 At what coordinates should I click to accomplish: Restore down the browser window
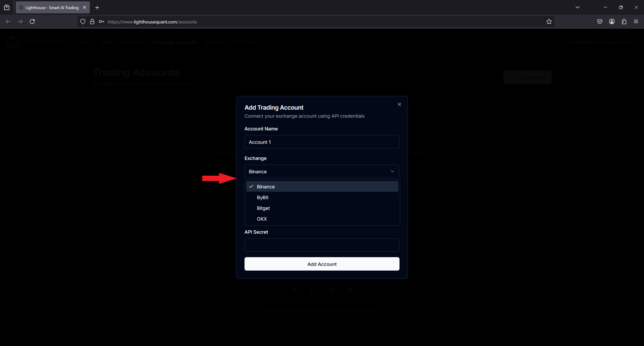[x=621, y=7]
